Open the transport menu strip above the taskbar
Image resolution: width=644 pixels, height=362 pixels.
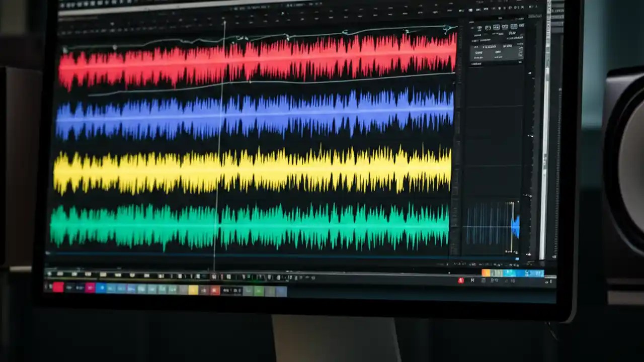201,275
